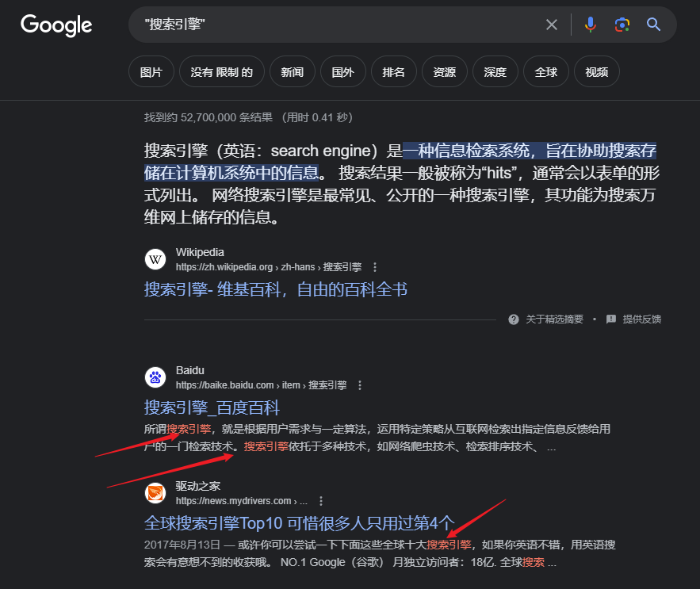The image size is (700, 589).
Task: Click 提供反馈 to send feedback
Action: pyautogui.click(x=642, y=319)
